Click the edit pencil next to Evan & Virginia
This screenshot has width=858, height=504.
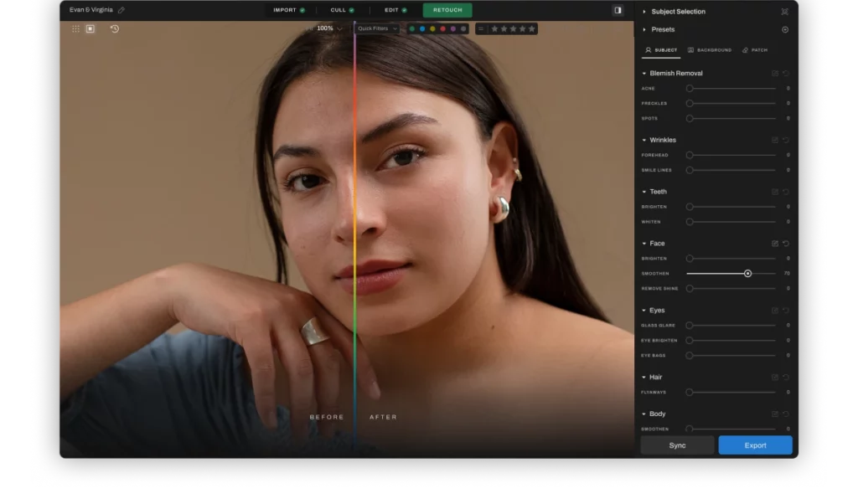tap(121, 10)
